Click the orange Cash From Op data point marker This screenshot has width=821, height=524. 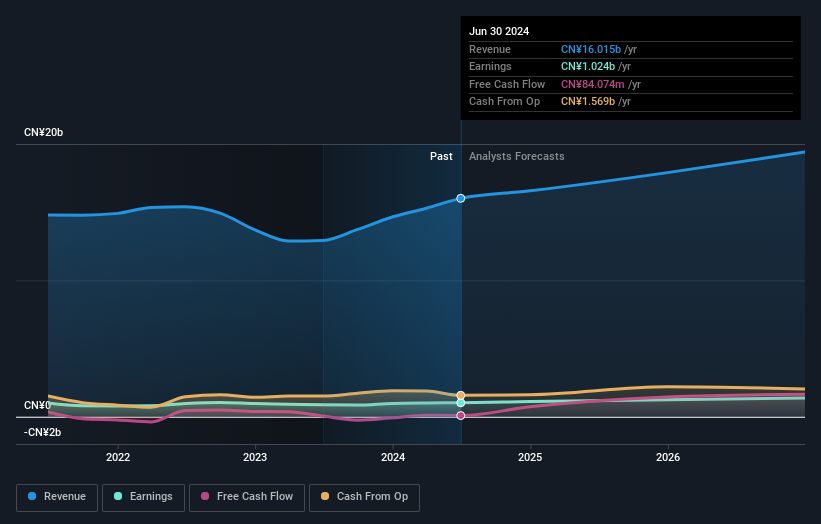tap(461, 395)
